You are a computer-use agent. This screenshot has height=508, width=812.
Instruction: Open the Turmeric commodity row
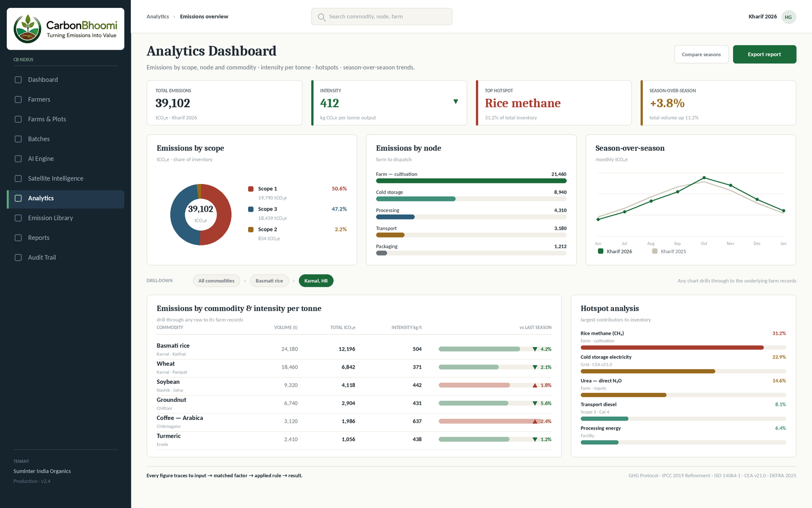point(354,439)
